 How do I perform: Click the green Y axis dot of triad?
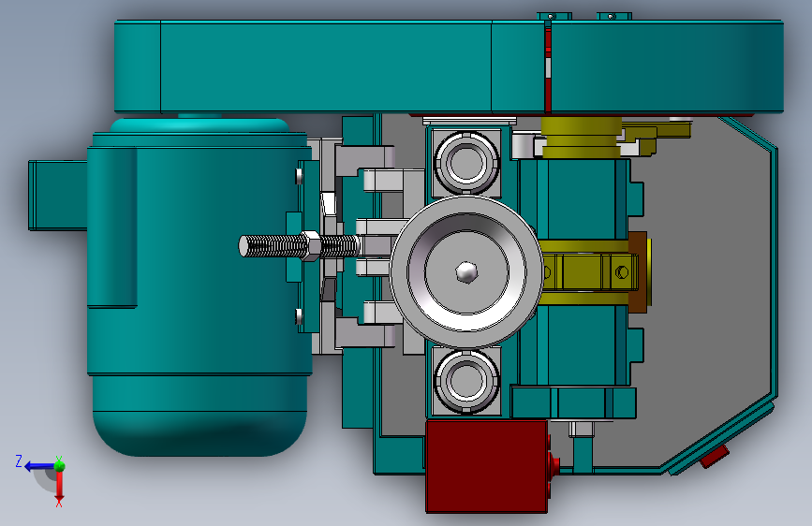point(60,466)
